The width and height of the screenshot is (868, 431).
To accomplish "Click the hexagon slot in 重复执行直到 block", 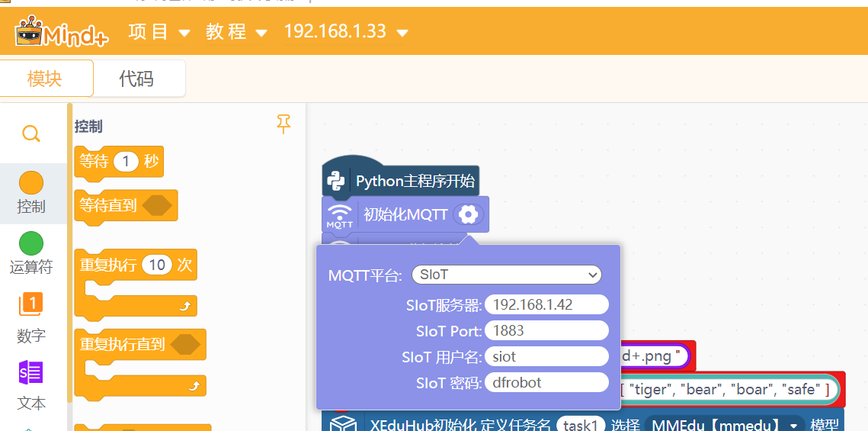I will coord(185,345).
